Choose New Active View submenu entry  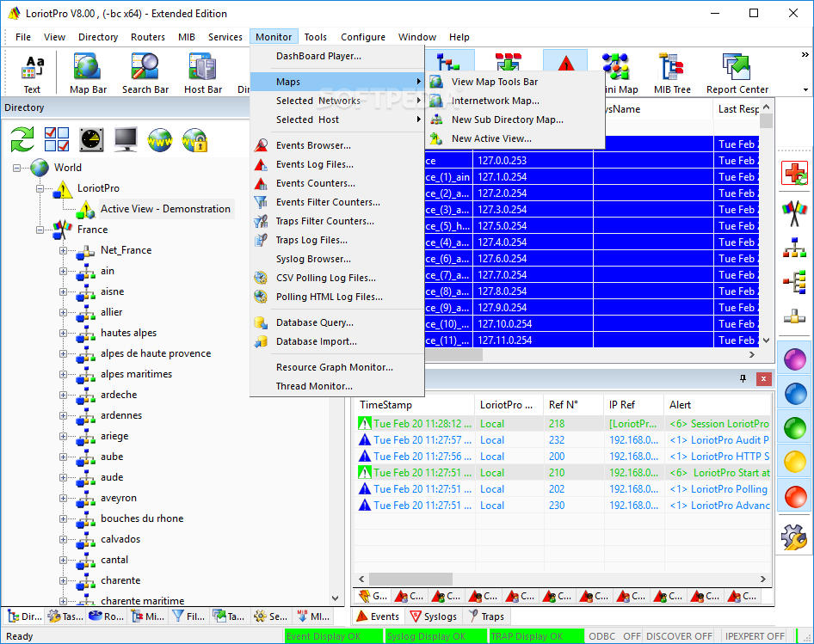coord(515,138)
